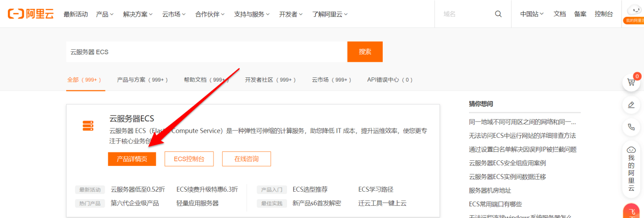Open 备案 in the top navigation
644x218 pixels.
[580, 14]
